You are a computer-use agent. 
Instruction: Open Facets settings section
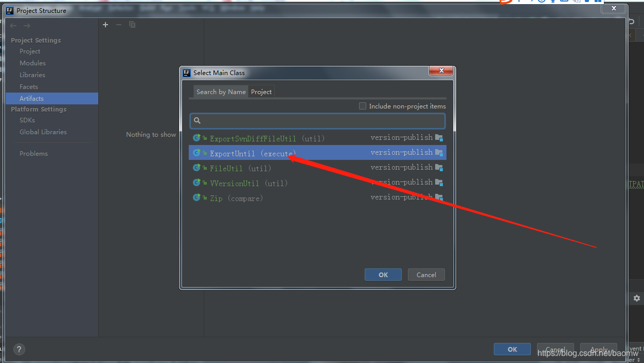29,87
